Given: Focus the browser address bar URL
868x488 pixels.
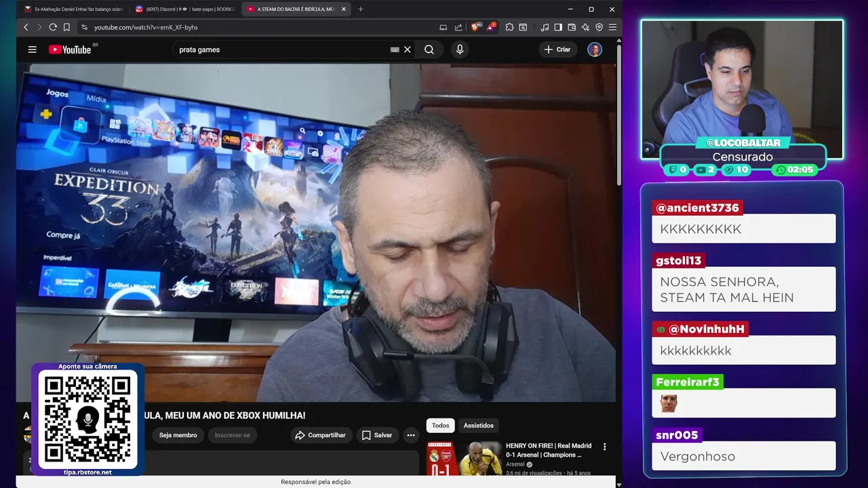Looking at the screenshot, I should pos(146,27).
